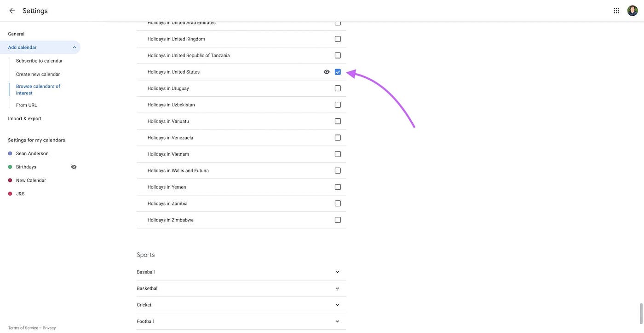Click Settings for my calendars heading

coord(36,140)
